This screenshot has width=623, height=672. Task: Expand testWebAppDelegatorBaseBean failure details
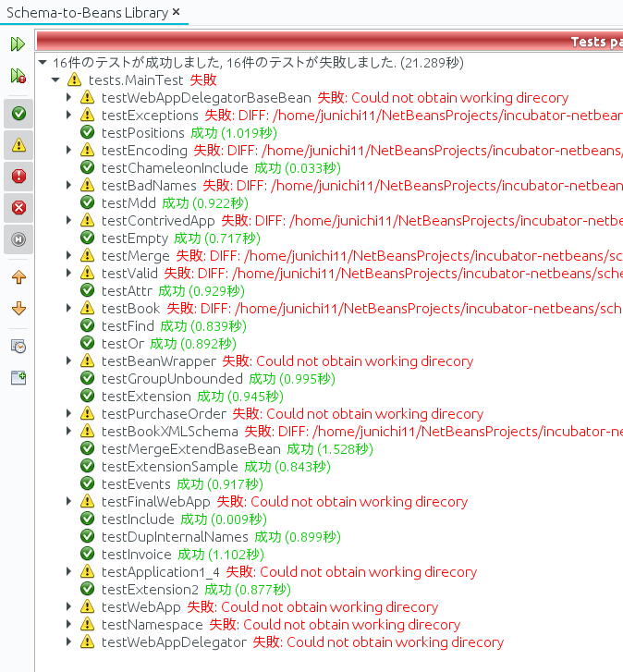(x=68, y=97)
